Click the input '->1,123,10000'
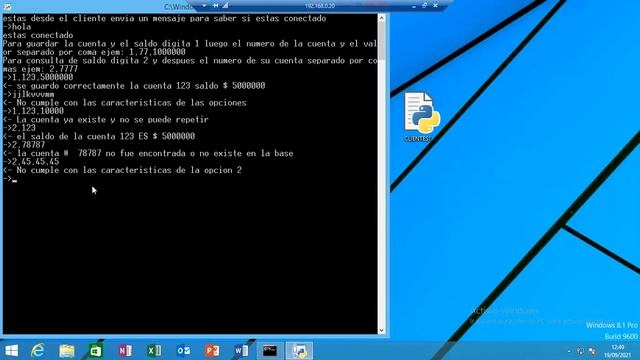 tap(33, 111)
